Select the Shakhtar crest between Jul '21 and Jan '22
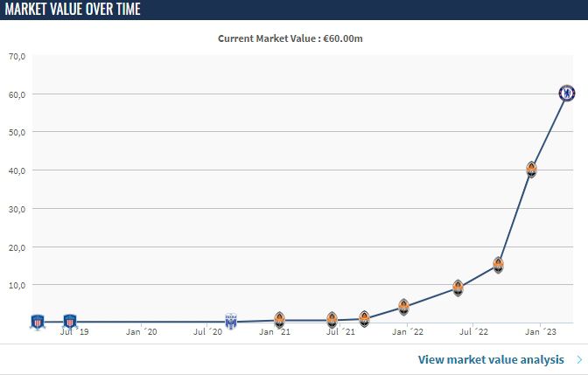The width and height of the screenshot is (588, 375). [x=364, y=318]
